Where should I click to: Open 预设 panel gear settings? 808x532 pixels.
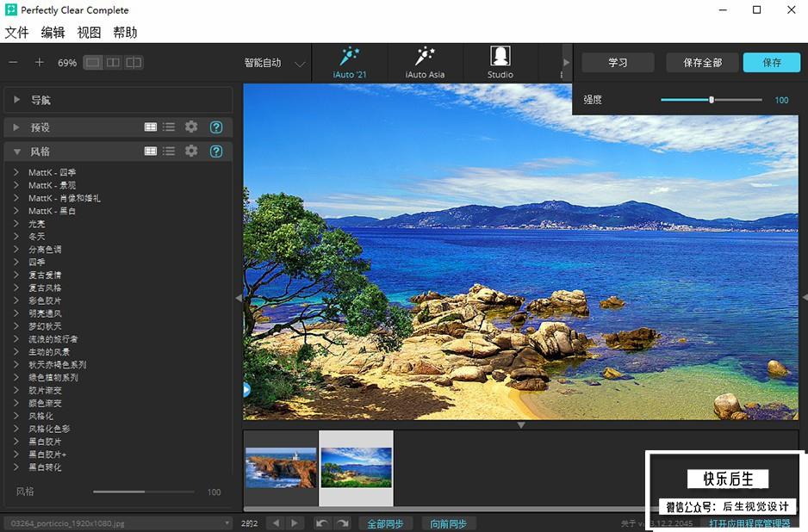(x=191, y=127)
